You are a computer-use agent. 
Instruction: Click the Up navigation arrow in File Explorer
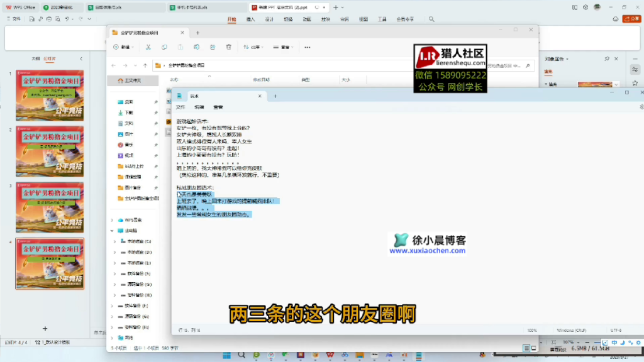143,65
